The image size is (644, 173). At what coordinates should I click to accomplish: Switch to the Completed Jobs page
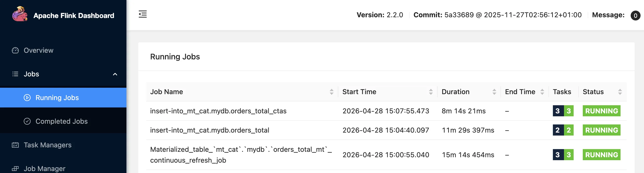pyautogui.click(x=61, y=121)
